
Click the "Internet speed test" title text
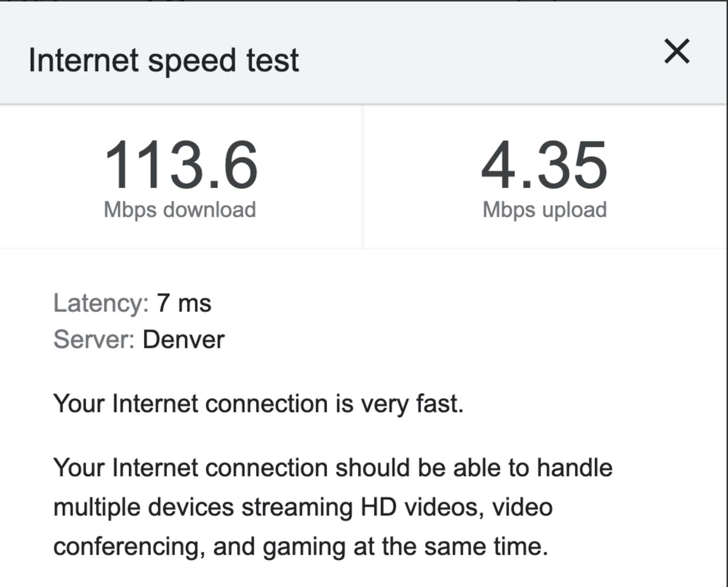[x=163, y=60]
